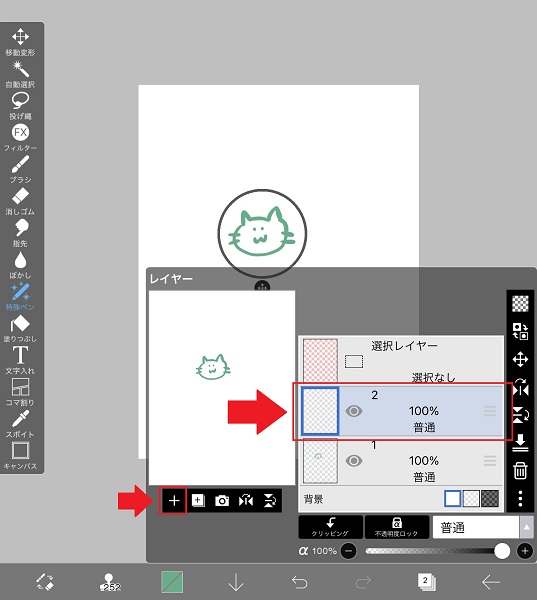This screenshot has width=537, height=600.
Task: Open the FX フィルター tool
Action: [20, 137]
